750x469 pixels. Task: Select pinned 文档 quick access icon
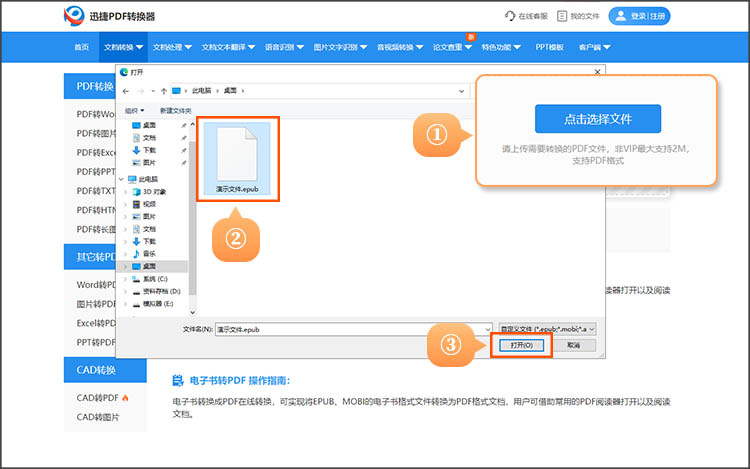click(136, 138)
